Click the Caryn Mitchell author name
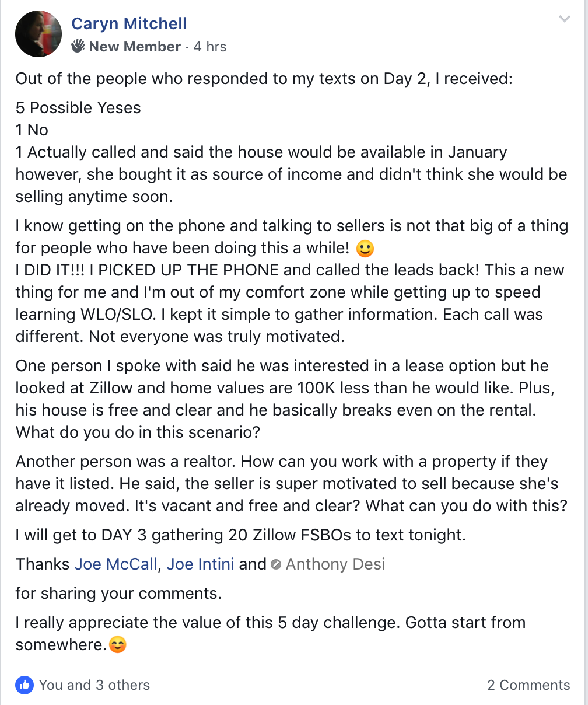Image resolution: width=588 pixels, height=705 pixels. pos(129,24)
